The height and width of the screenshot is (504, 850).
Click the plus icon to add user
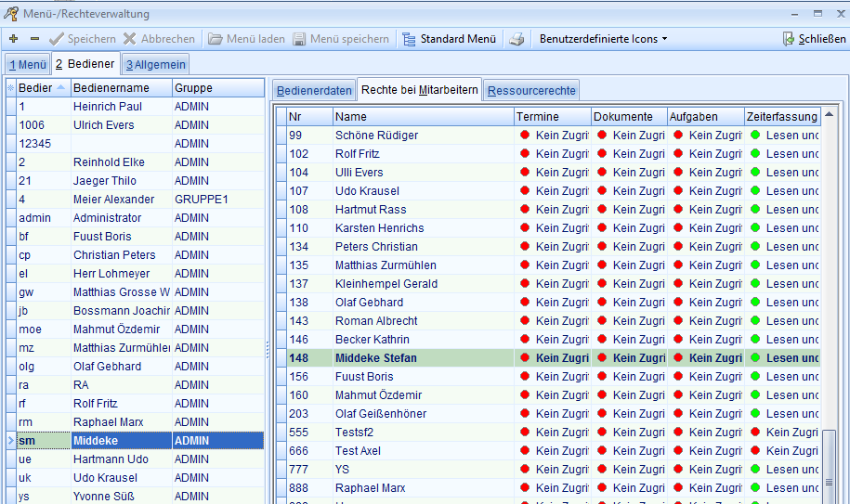click(x=13, y=39)
